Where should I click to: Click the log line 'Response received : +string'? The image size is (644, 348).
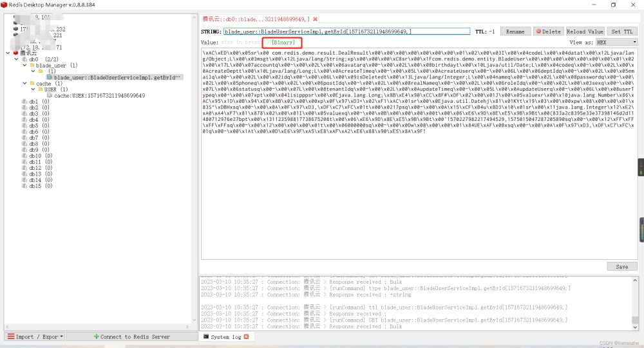pos(370,295)
